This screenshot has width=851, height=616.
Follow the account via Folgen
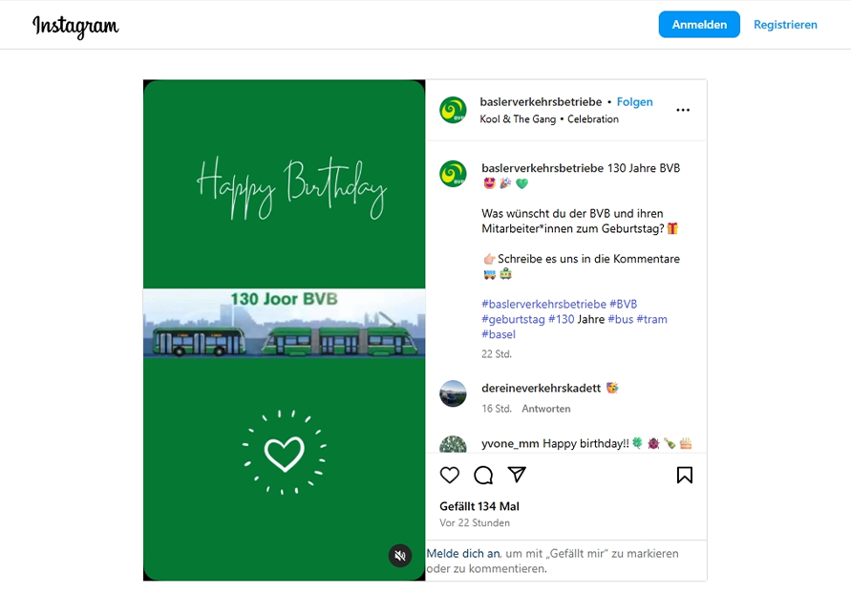click(x=634, y=102)
